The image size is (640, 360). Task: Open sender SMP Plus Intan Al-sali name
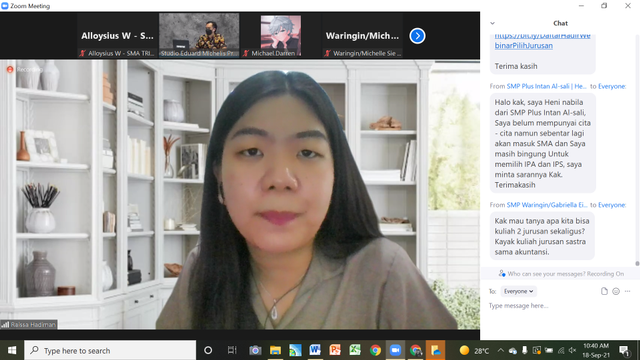tap(547, 86)
